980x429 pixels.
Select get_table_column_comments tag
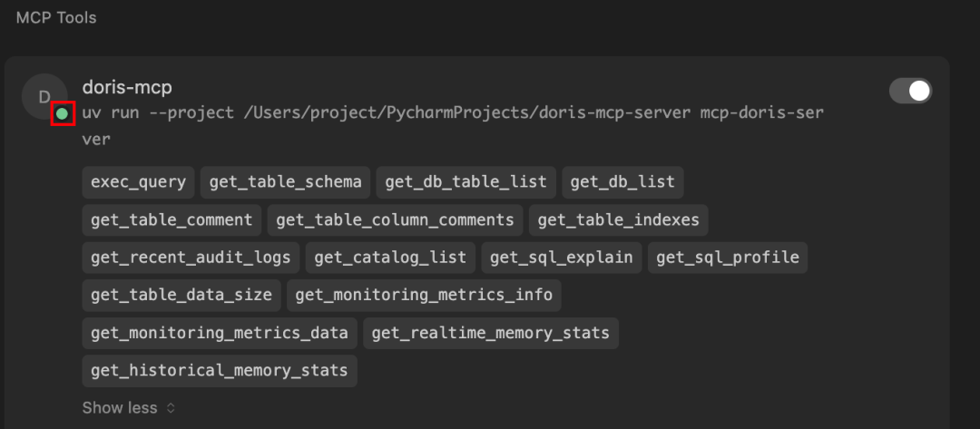[x=395, y=219]
